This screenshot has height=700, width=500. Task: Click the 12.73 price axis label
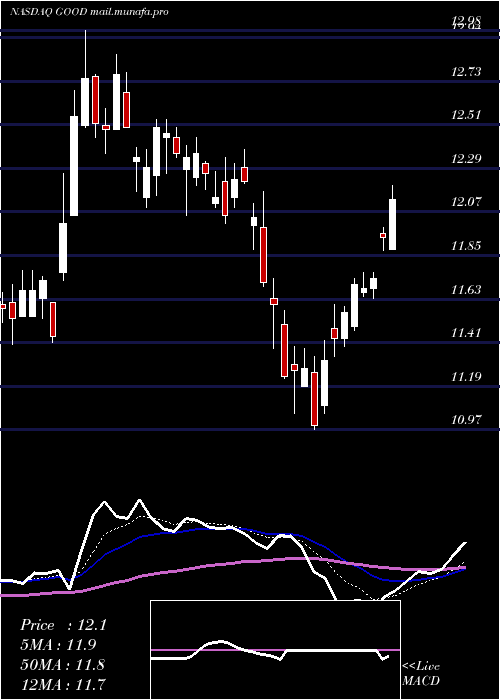pyautogui.click(x=466, y=71)
